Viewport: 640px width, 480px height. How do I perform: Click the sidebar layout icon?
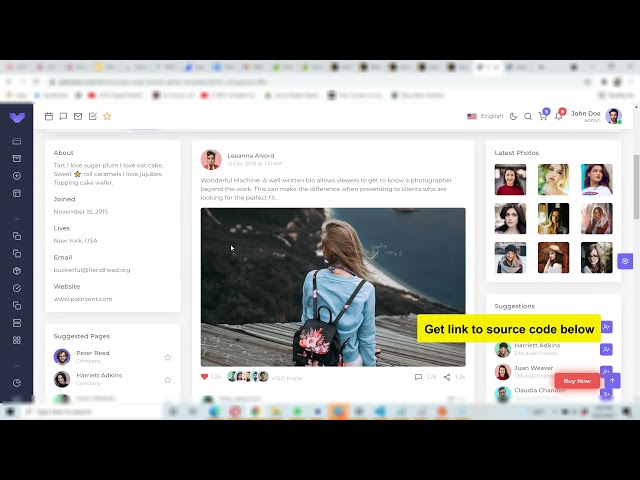coord(17,193)
